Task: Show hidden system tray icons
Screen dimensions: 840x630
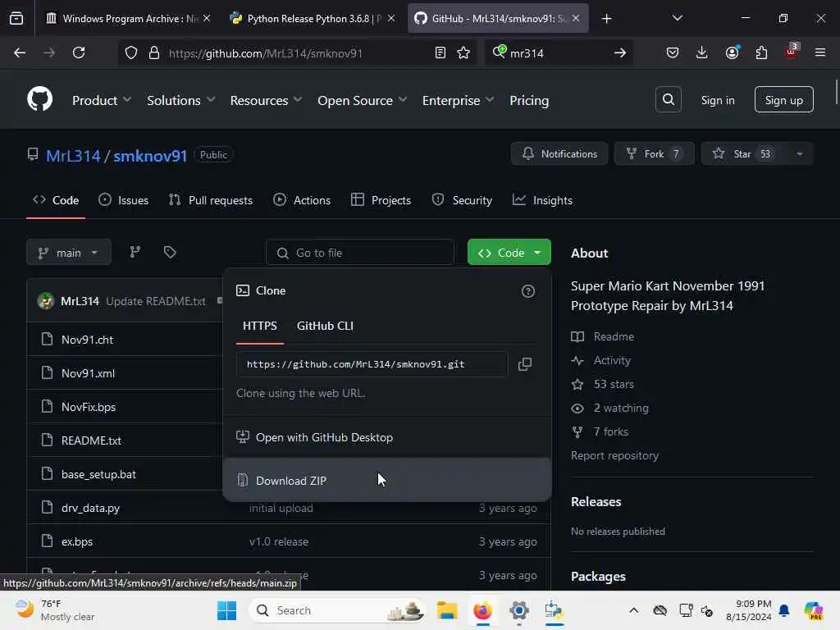Action: (x=633, y=610)
